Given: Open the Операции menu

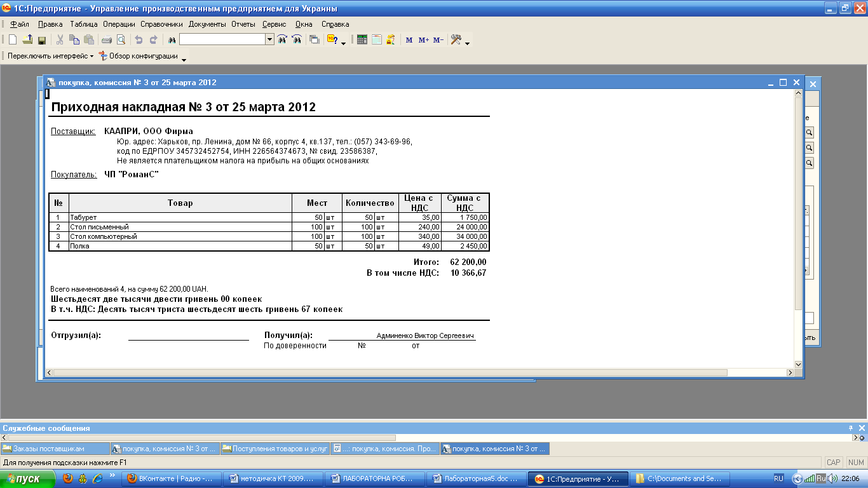Looking at the screenshot, I should click(119, 24).
